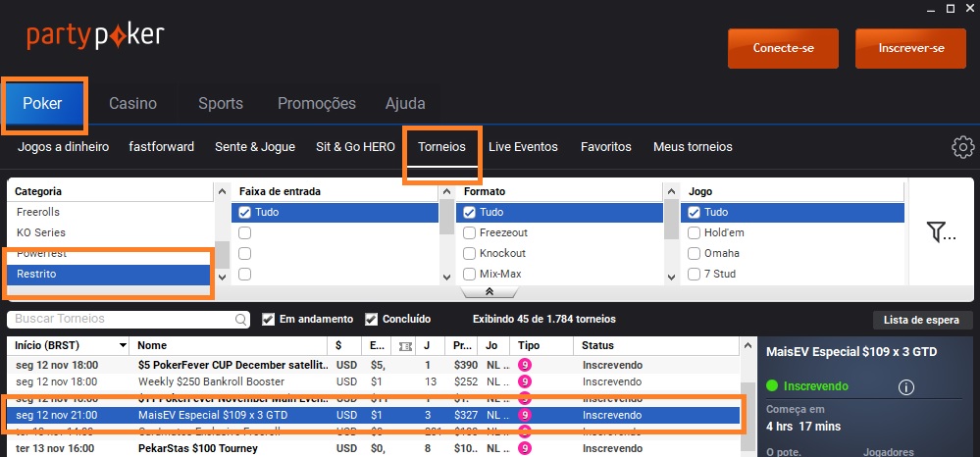Open the fastforward section

click(x=161, y=147)
